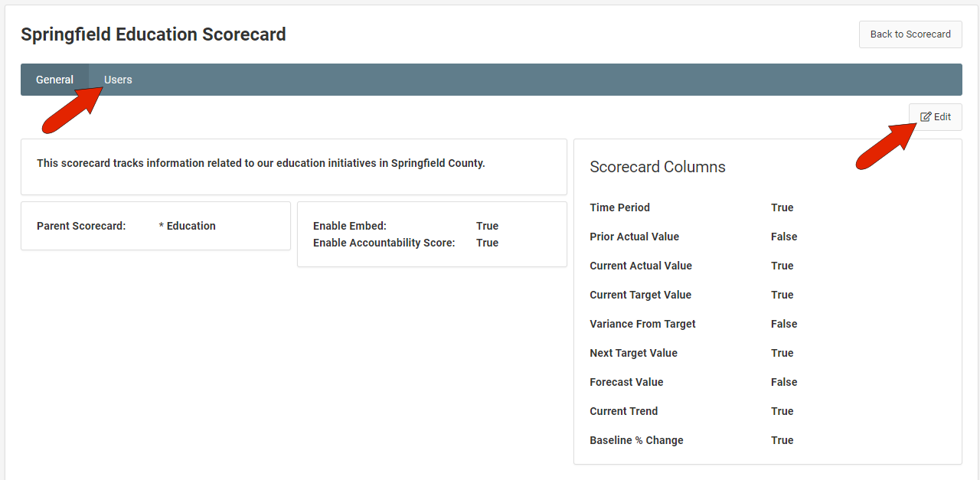Click the Next Target Value label
Viewport: 980px width, 480px height.
(633, 353)
